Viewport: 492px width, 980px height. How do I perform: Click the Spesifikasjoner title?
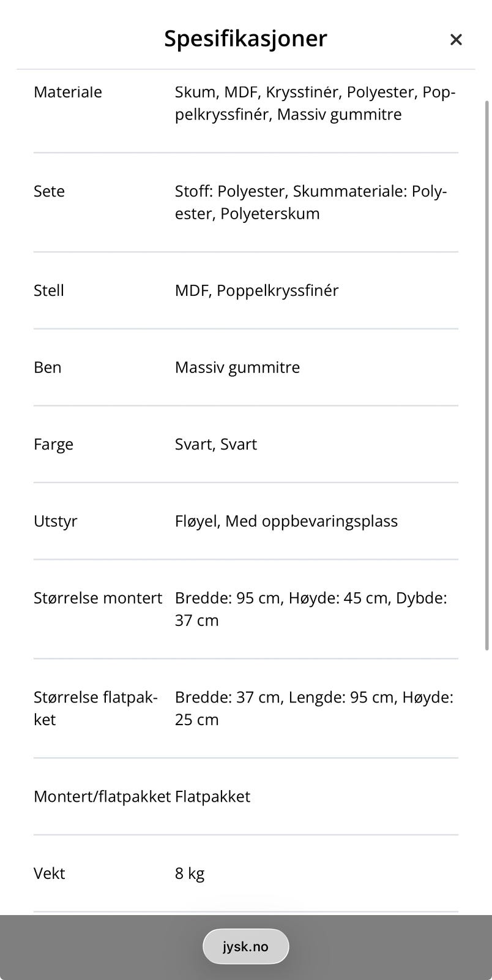click(x=245, y=38)
